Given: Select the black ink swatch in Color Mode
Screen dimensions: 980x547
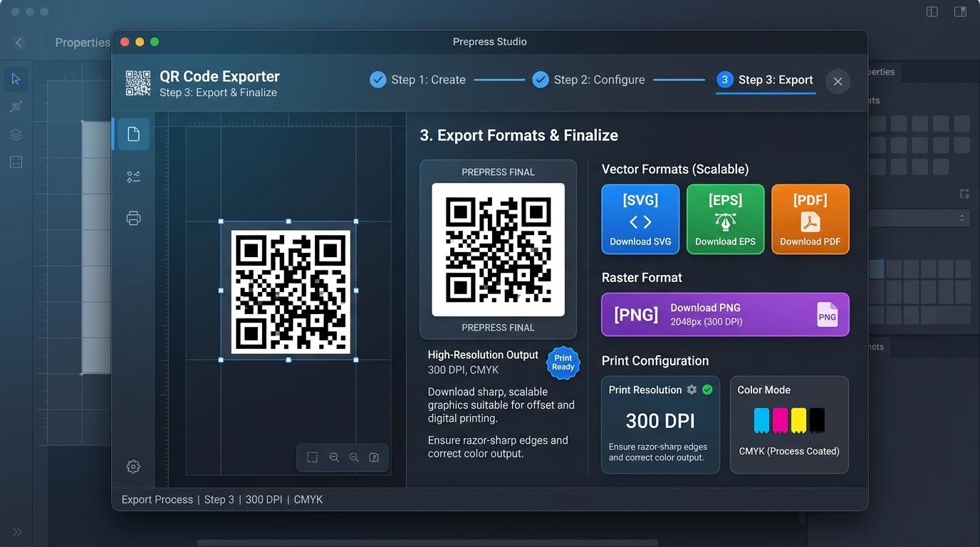Looking at the screenshot, I should (817, 420).
